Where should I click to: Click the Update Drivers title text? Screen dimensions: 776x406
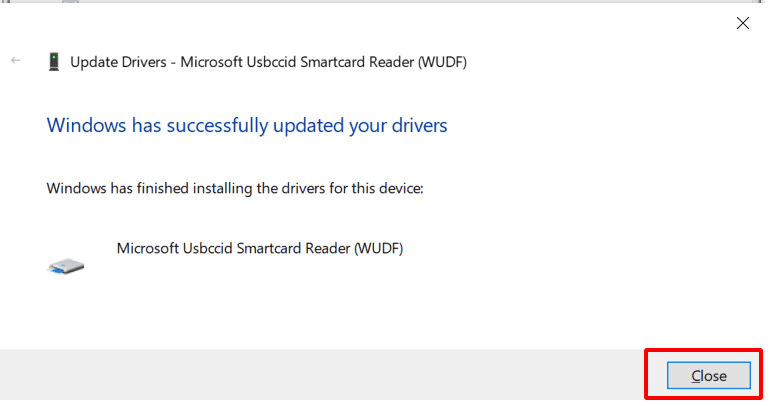tap(268, 62)
